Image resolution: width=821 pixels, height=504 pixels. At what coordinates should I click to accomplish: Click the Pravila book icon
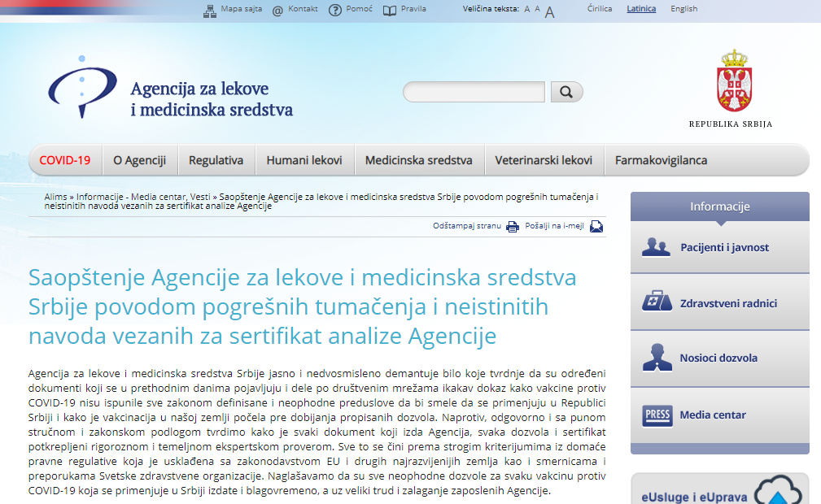point(390,11)
